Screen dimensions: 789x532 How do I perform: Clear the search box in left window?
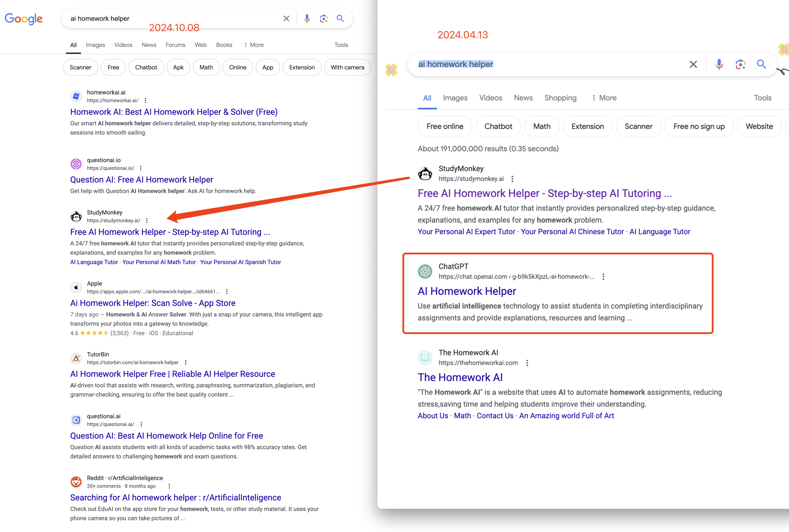point(286,18)
